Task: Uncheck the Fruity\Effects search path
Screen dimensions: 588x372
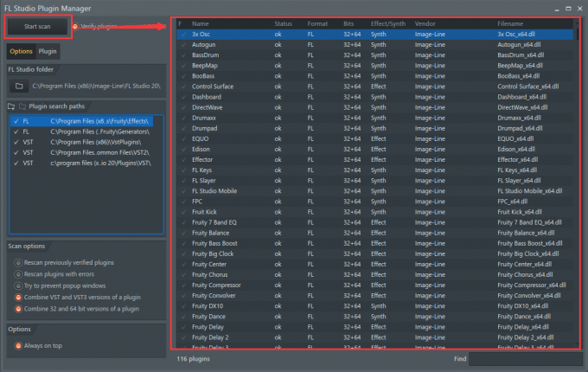Action: (16, 121)
